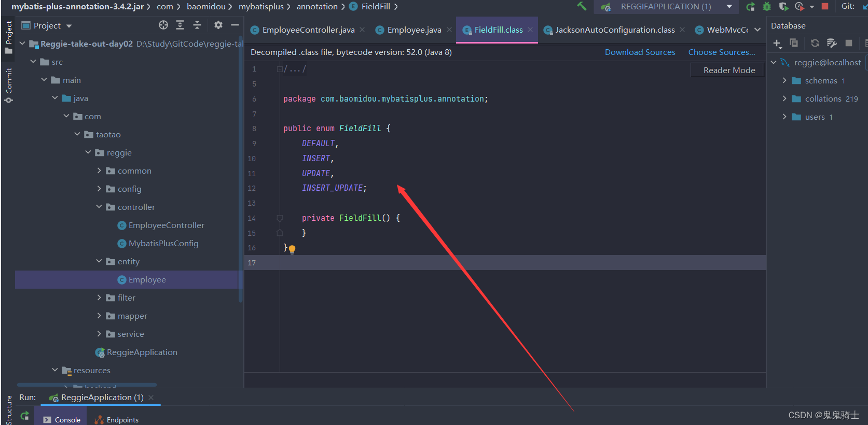The height and width of the screenshot is (425, 868).
Task: Expand users node in Database
Action: pyautogui.click(x=784, y=117)
